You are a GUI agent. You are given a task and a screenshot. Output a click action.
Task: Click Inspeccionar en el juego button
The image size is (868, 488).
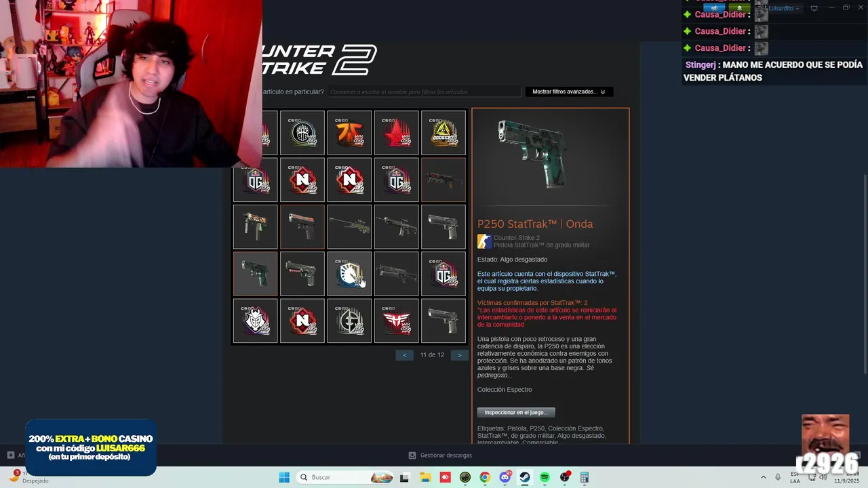point(516,412)
